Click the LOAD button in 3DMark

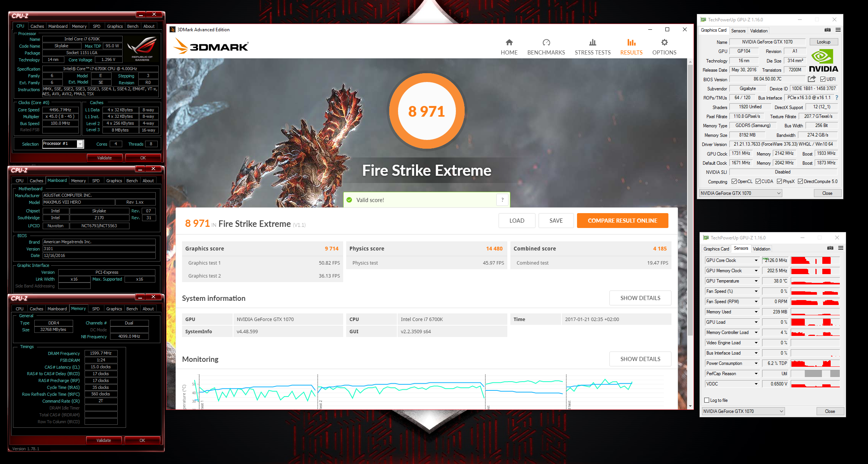[x=517, y=220]
